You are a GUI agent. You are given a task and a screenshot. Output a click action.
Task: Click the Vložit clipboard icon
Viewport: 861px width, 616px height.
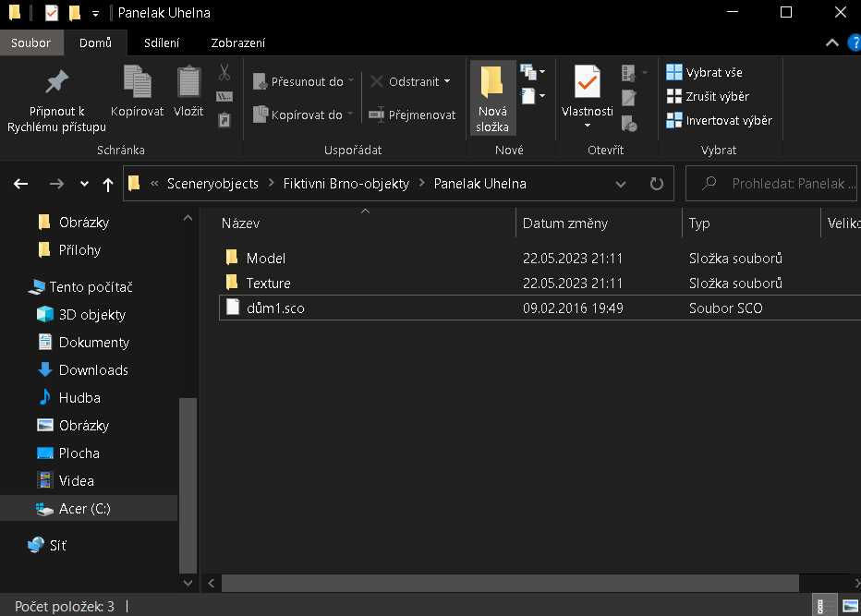188,83
